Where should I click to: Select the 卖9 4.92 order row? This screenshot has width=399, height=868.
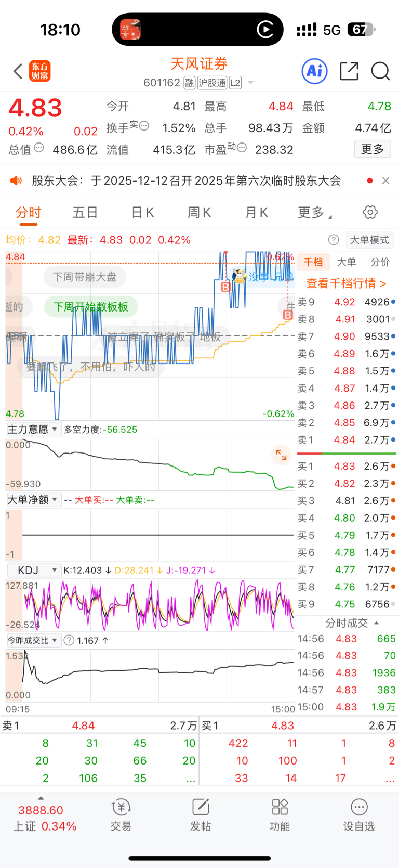coord(346,302)
